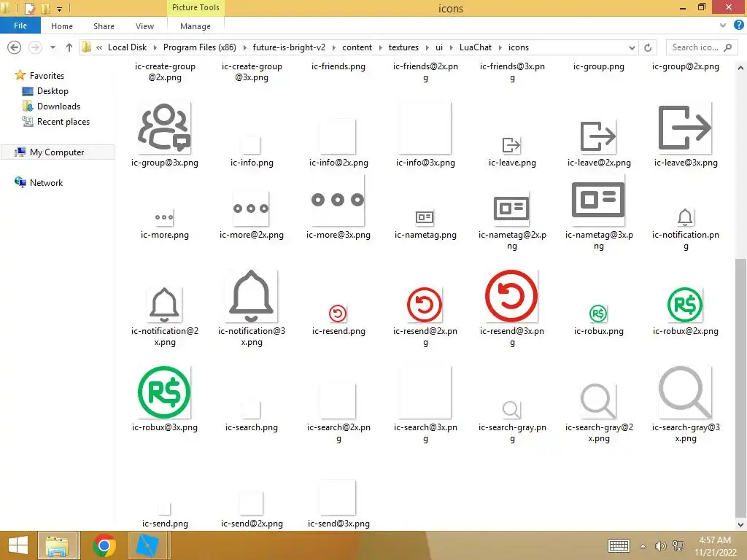Open the touch keyboard from taskbar
Image resolution: width=747 pixels, height=560 pixels.
click(619, 545)
